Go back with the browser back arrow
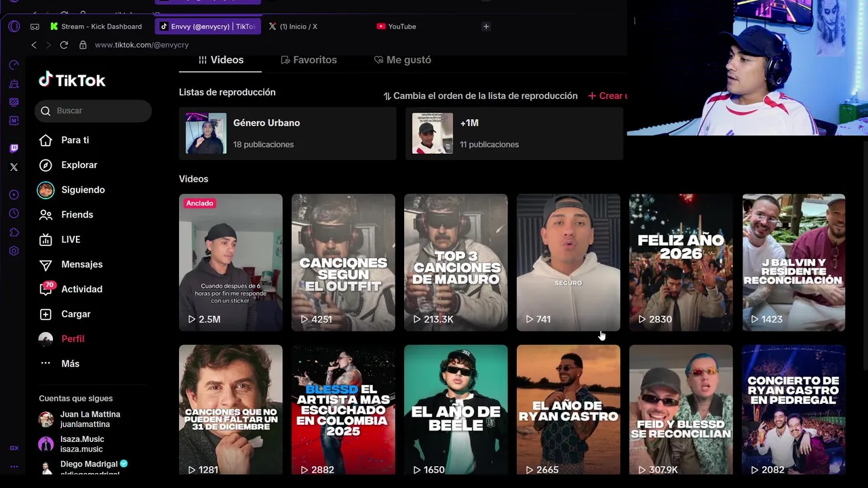Viewport: 868px width, 488px height. (34, 45)
